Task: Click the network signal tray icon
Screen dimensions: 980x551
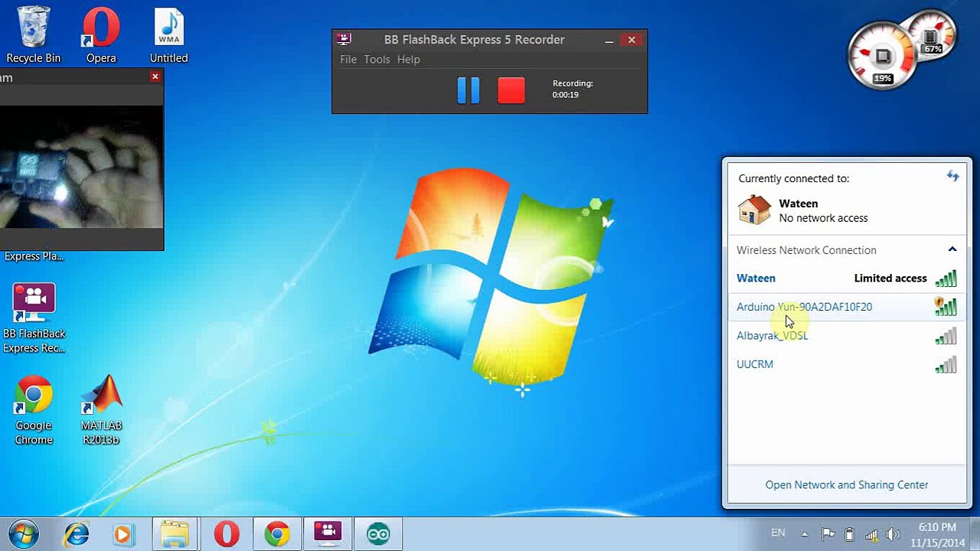Action: (871, 534)
